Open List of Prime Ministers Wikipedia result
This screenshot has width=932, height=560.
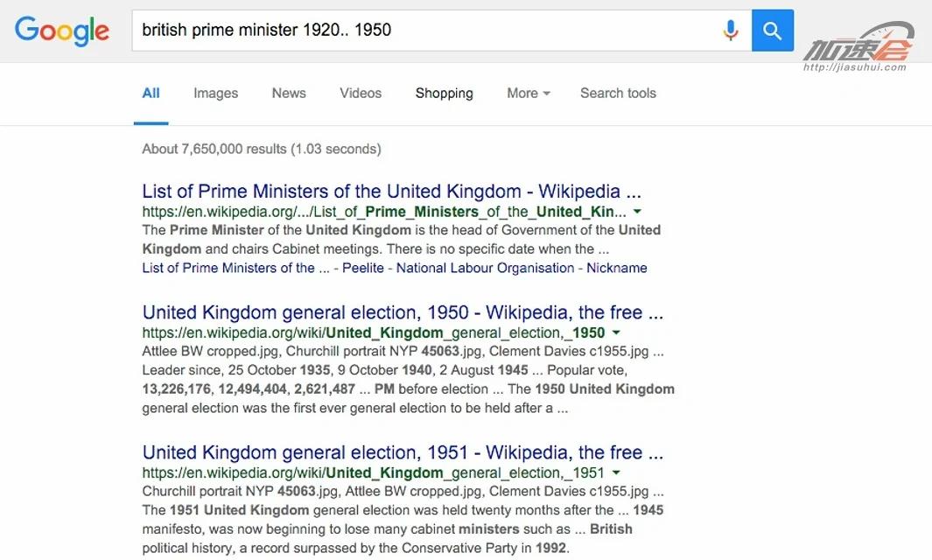[x=391, y=192]
